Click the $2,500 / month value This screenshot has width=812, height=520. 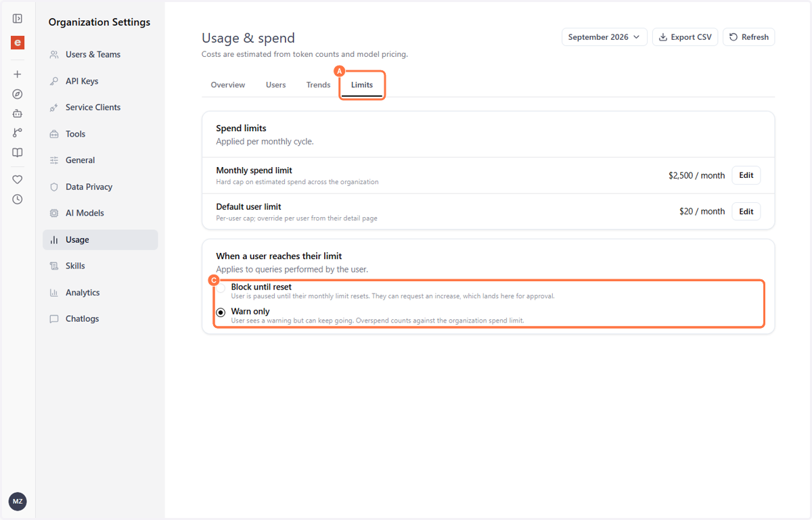[x=696, y=176]
